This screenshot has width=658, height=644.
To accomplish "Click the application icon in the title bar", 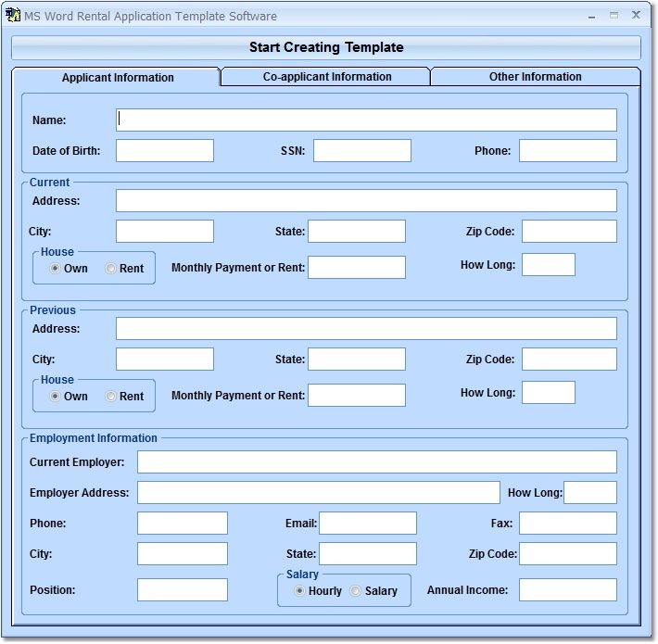I will (x=13, y=15).
